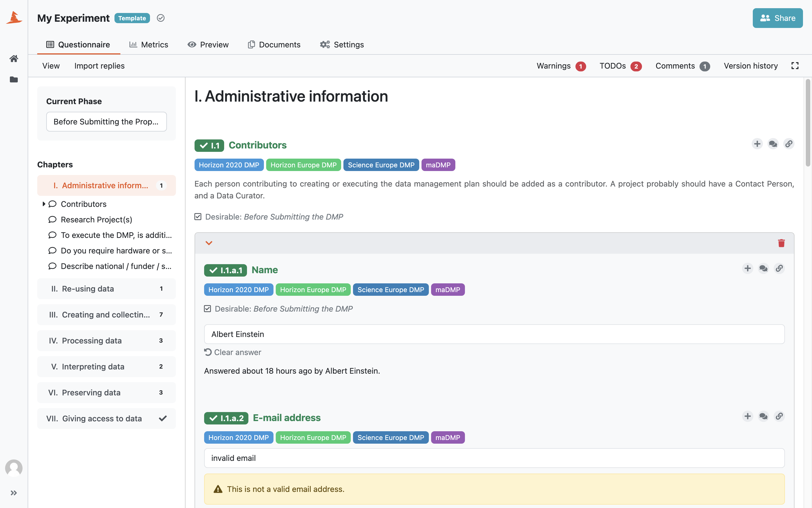Open chapter VII. Giving access to data

coord(106,418)
